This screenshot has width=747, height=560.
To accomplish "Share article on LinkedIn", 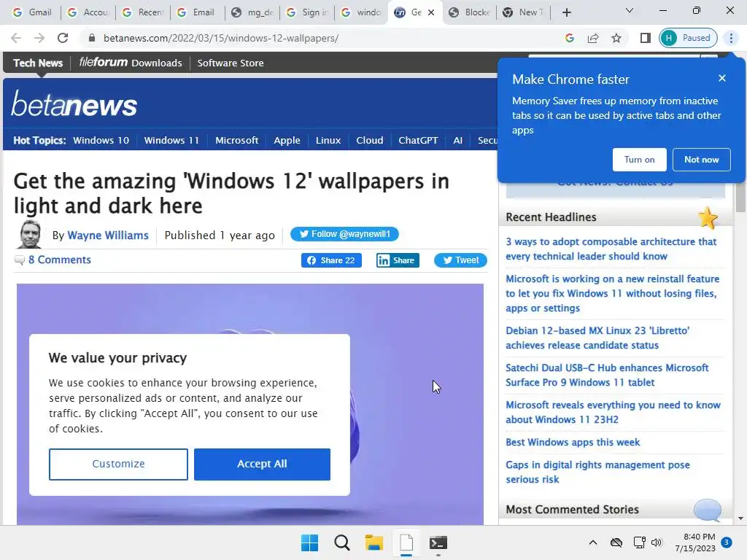I will pyautogui.click(x=398, y=260).
